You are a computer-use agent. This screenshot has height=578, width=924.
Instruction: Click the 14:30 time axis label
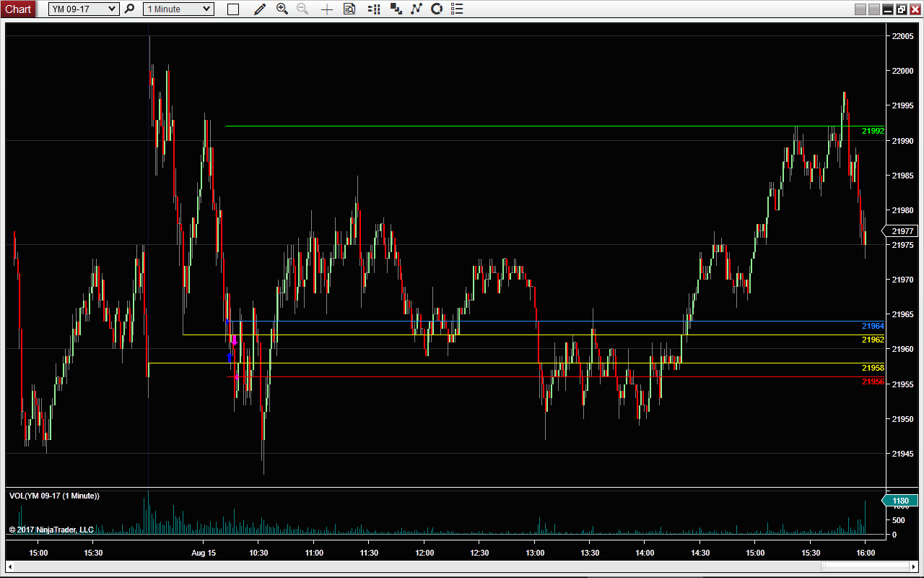tap(700, 553)
